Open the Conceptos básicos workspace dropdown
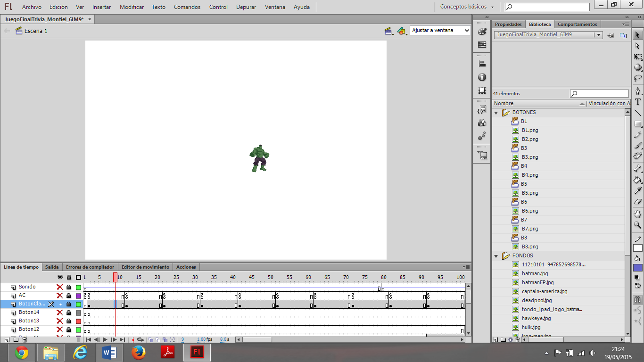This screenshot has width=644, height=362. [467, 7]
